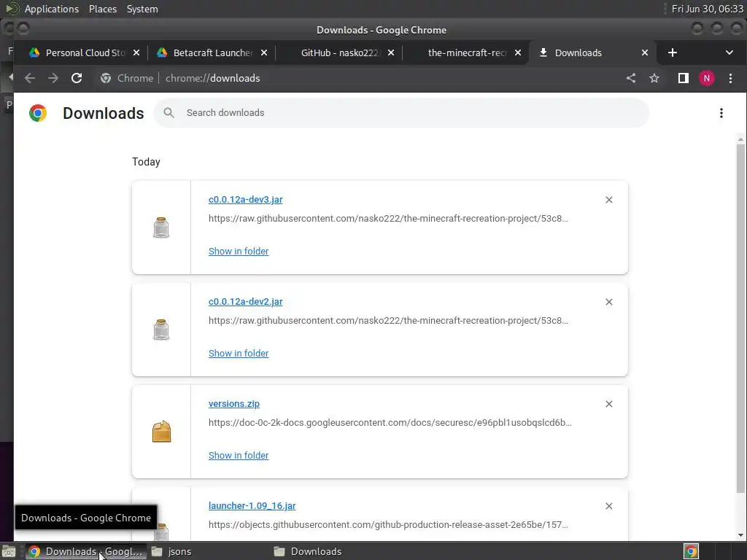Show versions.zip in folder
The width and height of the screenshot is (747, 560).
pyautogui.click(x=239, y=455)
